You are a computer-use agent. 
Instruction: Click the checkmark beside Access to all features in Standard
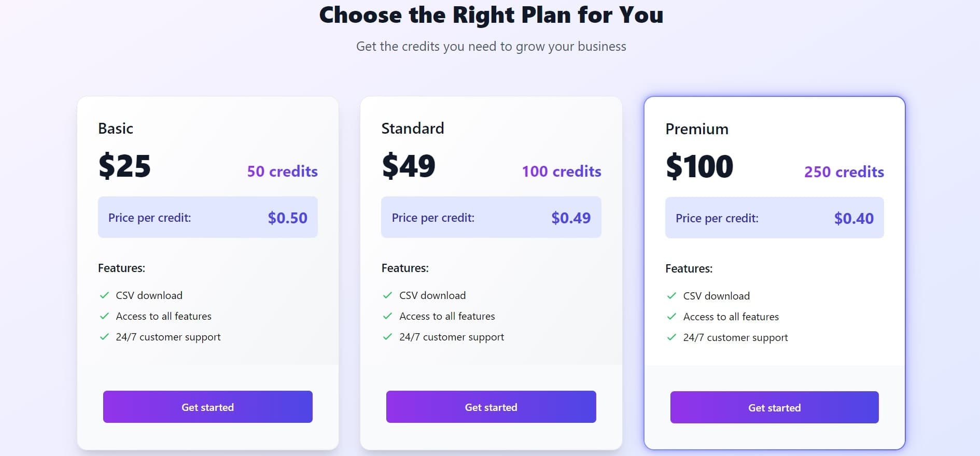[387, 316]
